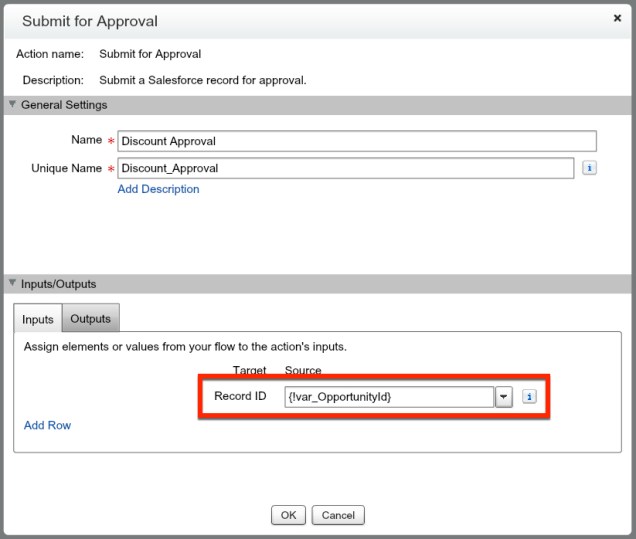Click the info icon beside Unique Name
Image resolution: width=636 pixels, height=539 pixels.
pyautogui.click(x=590, y=168)
